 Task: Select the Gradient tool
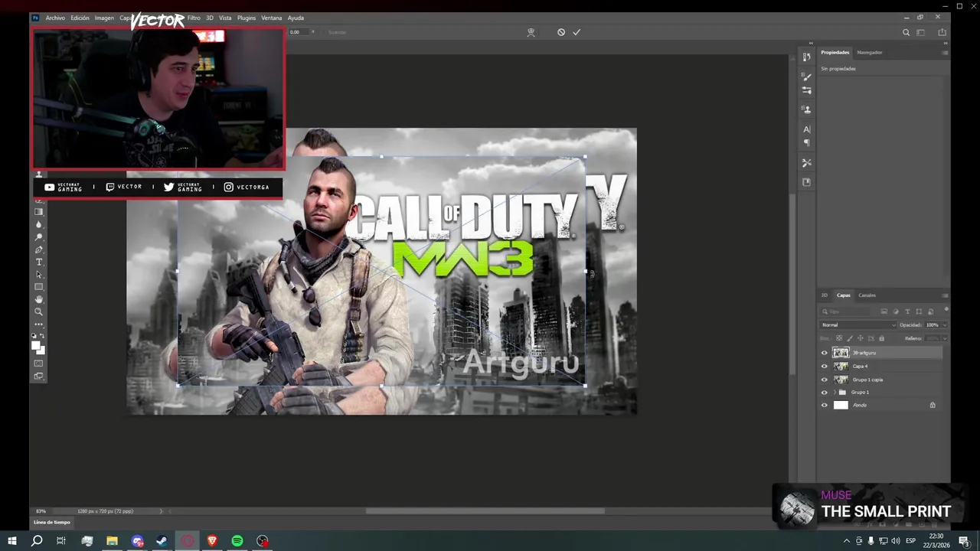point(39,212)
